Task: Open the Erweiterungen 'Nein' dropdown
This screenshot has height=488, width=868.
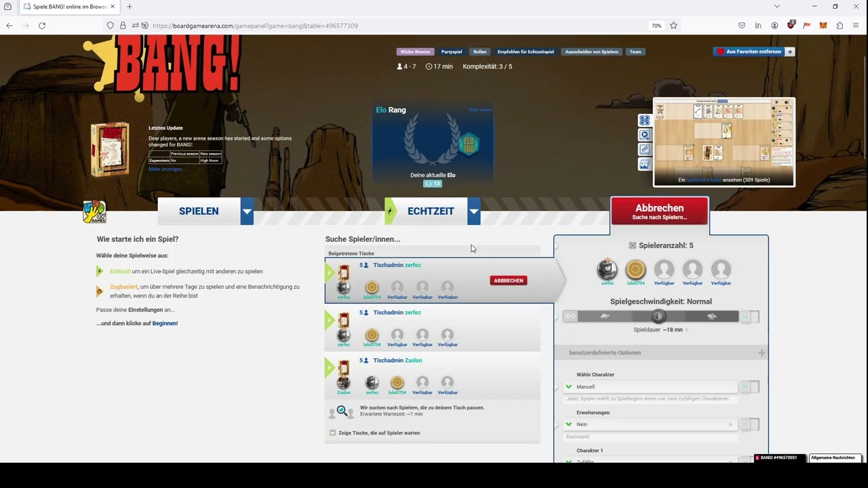Action: 650,424
